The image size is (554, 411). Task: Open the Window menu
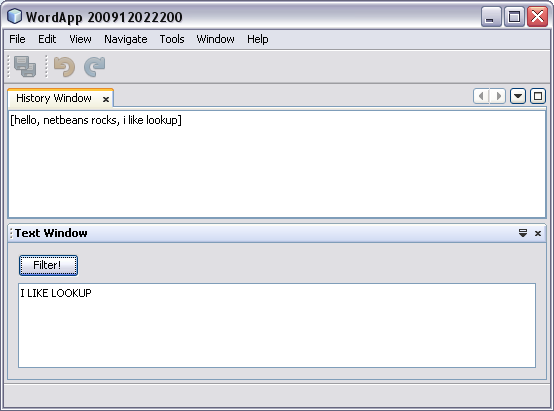pyautogui.click(x=216, y=39)
